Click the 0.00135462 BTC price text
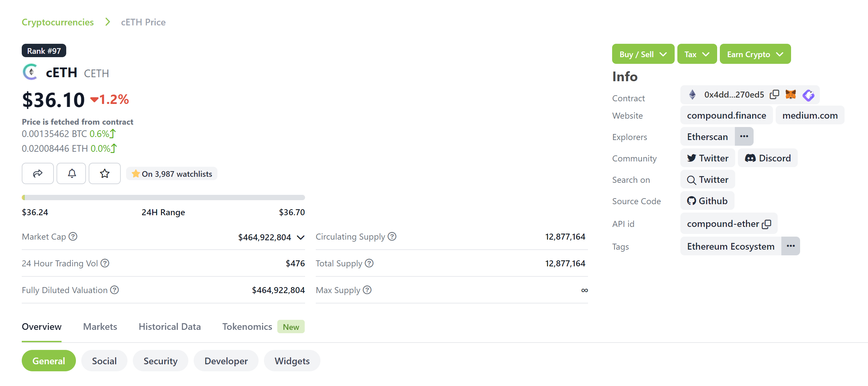Screen dimensions: 868x386 [54, 134]
